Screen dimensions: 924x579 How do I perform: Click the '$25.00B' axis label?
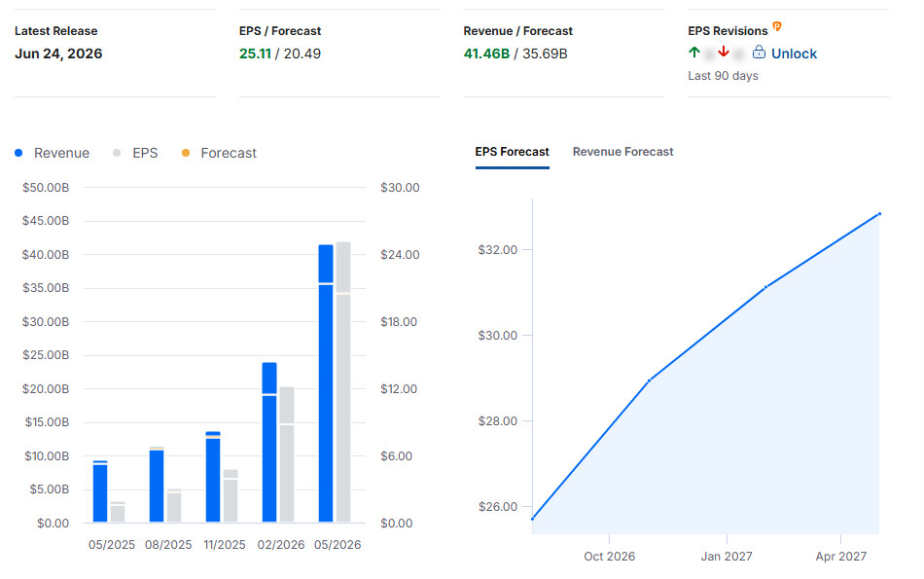pyautogui.click(x=46, y=355)
